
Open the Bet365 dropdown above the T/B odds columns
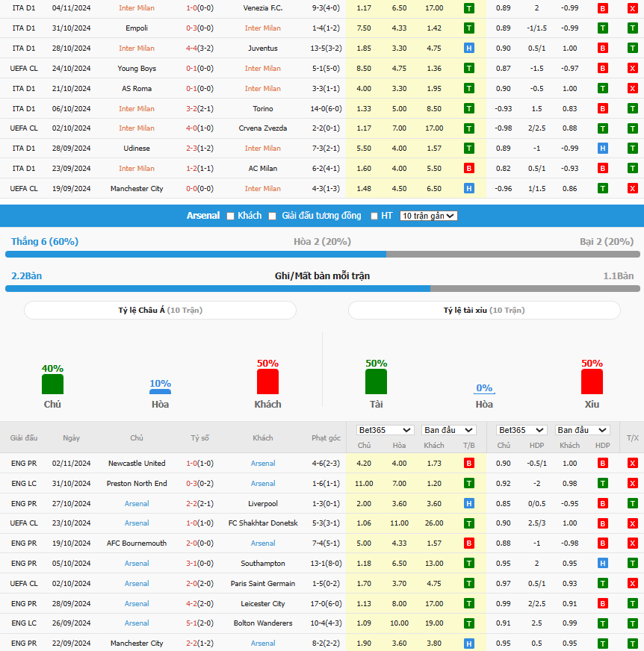385,430
